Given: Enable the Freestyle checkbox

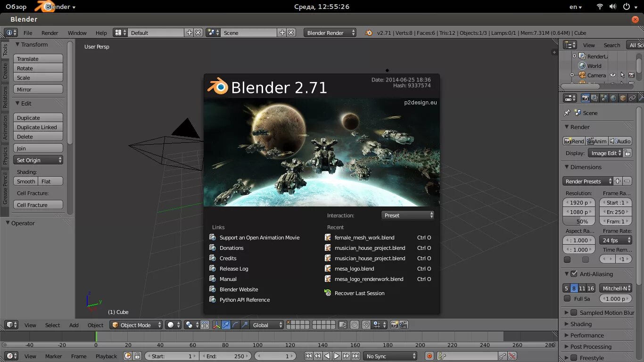Looking at the screenshot, I should (574, 358).
